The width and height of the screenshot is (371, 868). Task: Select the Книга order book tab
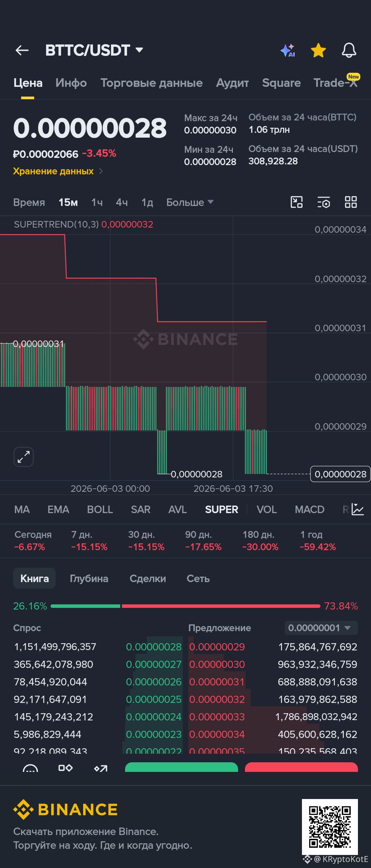pyautogui.click(x=34, y=578)
